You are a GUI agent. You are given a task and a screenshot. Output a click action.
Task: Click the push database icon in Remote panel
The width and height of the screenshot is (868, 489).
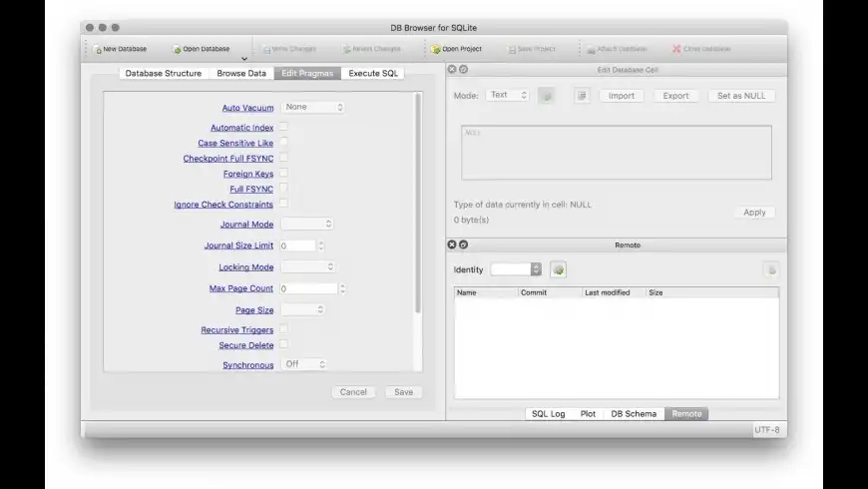click(x=771, y=270)
